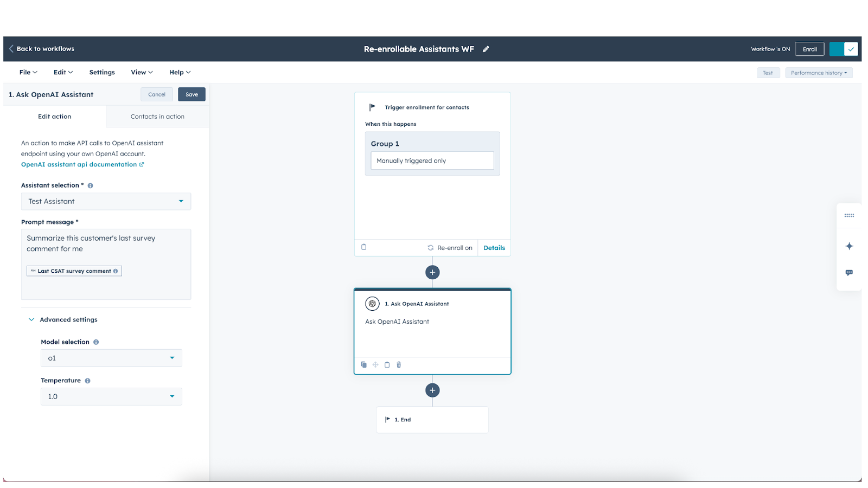The height and width of the screenshot is (488, 868).
Task: Click the Back to workflows arrow
Action: click(11, 49)
